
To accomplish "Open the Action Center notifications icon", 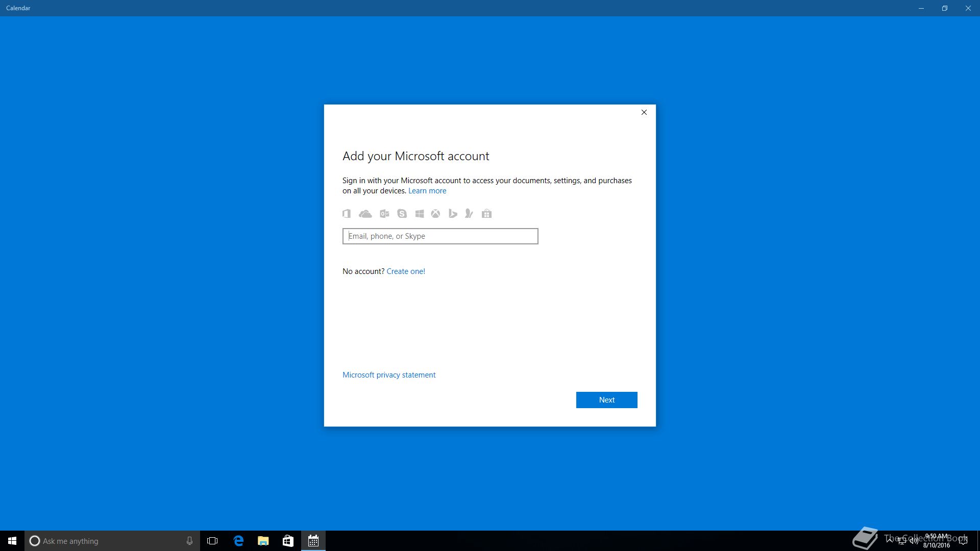I will point(963,541).
